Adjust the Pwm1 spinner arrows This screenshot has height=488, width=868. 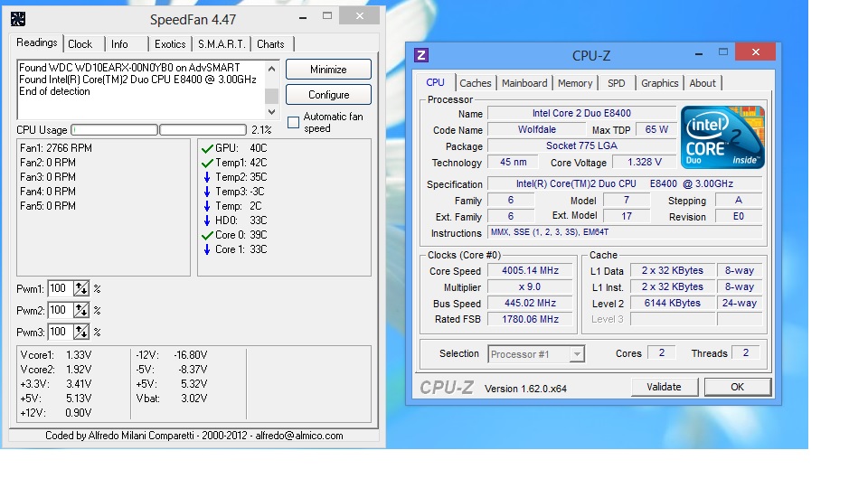coord(81,289)
